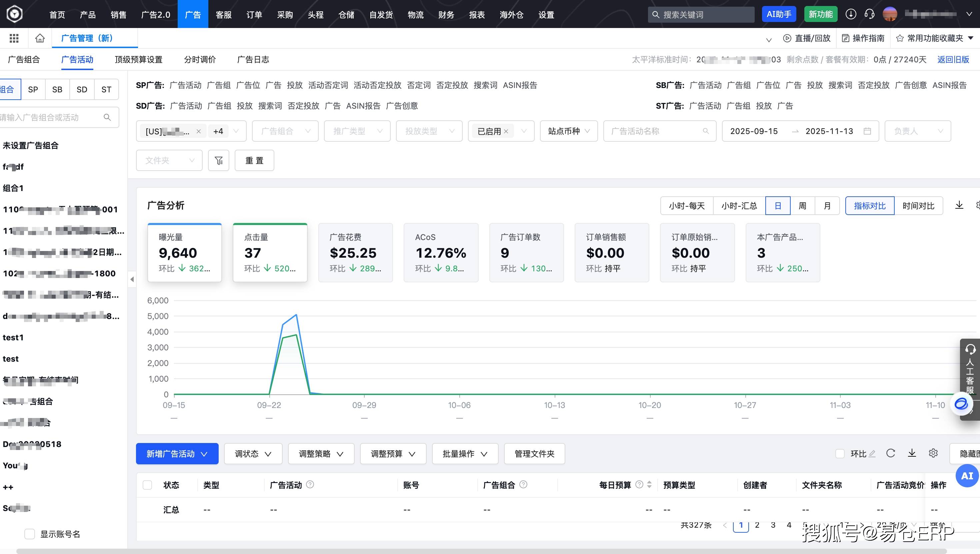The image size is (980, 554).
Task: Select 小时-每天 chart view
Action: pyautogui.click(x=687, y=206)
